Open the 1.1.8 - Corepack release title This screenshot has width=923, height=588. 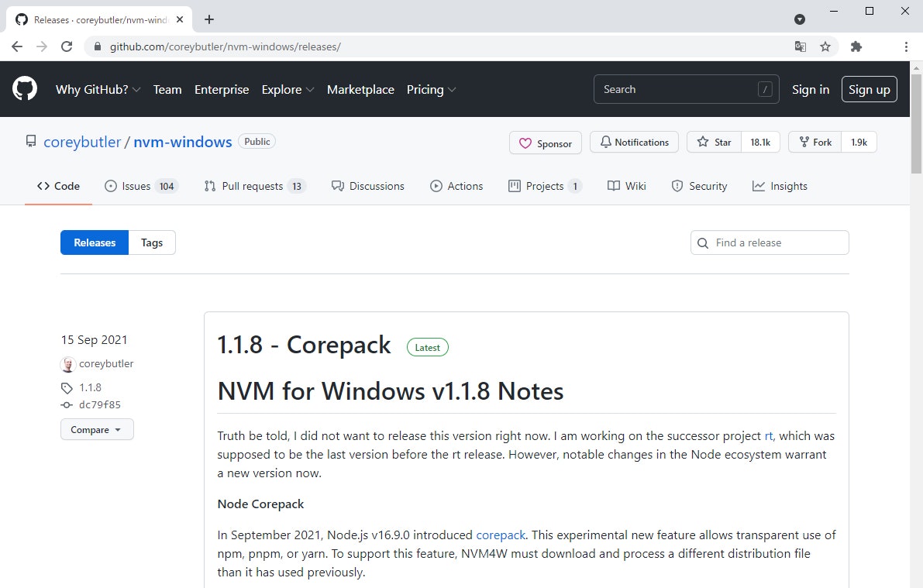click(304, 345)
